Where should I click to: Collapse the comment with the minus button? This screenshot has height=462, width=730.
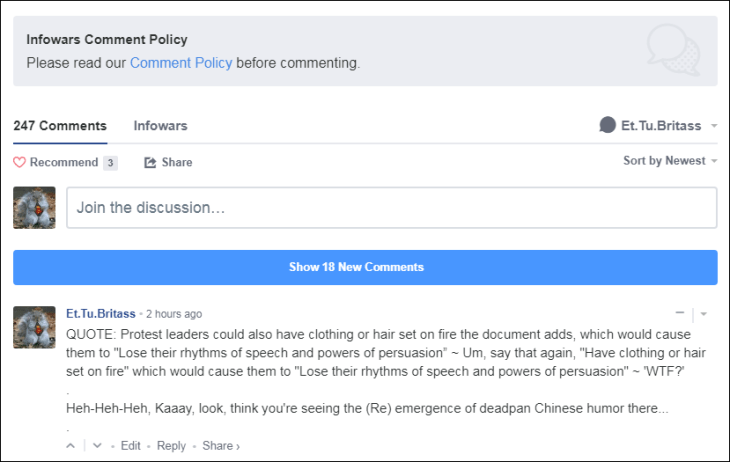click(680, 313)
